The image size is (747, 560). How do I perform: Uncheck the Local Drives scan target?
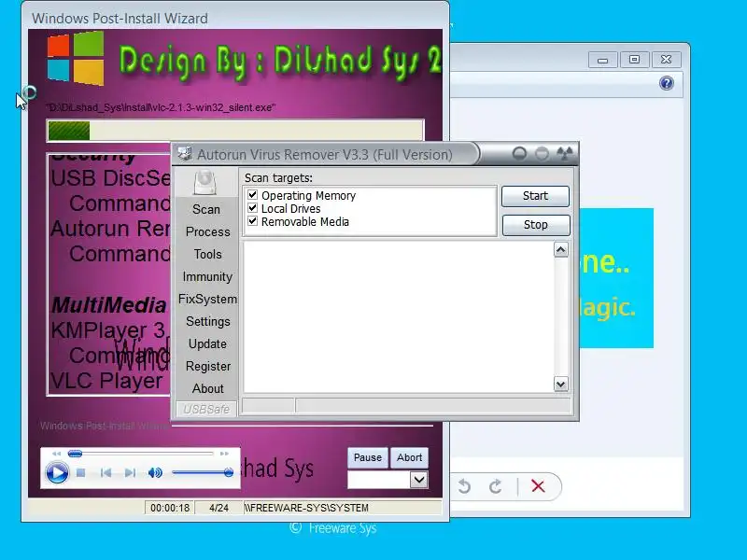[252, 208]
